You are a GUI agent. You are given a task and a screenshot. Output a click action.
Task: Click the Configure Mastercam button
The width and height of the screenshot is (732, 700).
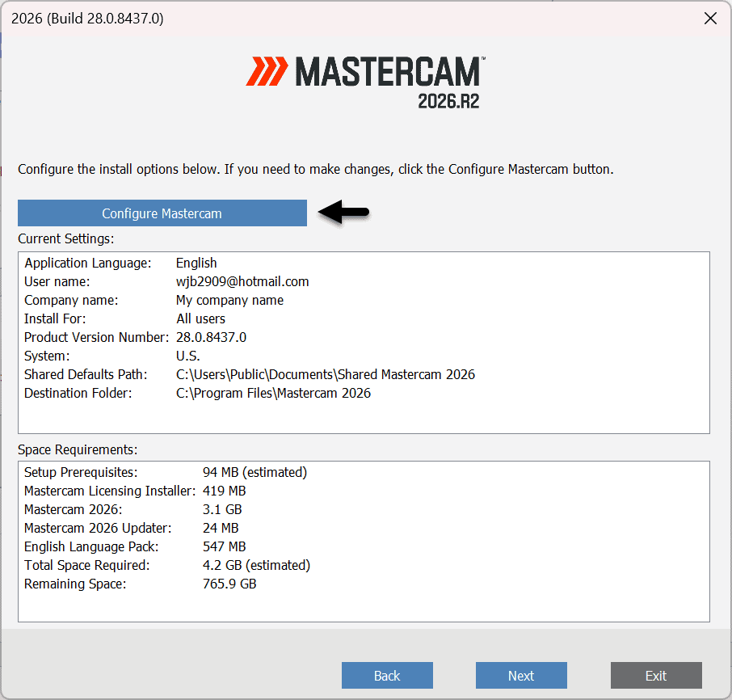162,213
